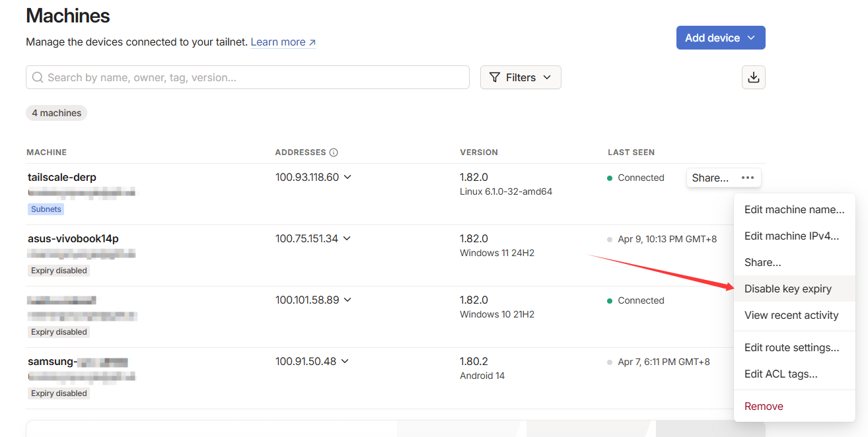The width and height of the screenshot is (868, 437).
Task: Click the LAST SEEN column header
Action: [x=632, y=152]
